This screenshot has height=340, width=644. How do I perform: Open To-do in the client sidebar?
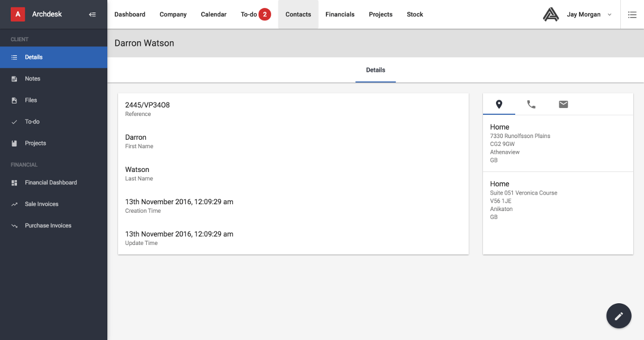(x=54, y=122)
